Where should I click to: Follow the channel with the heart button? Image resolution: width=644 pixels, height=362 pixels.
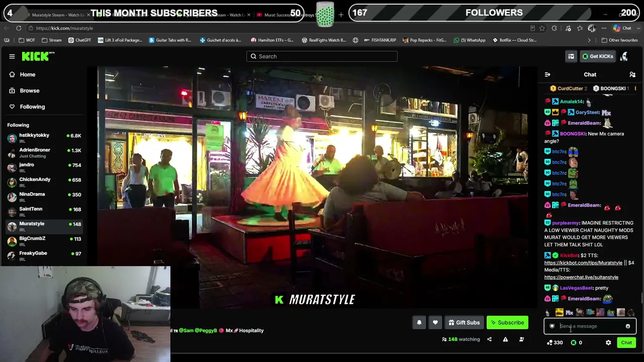[435, 323]
